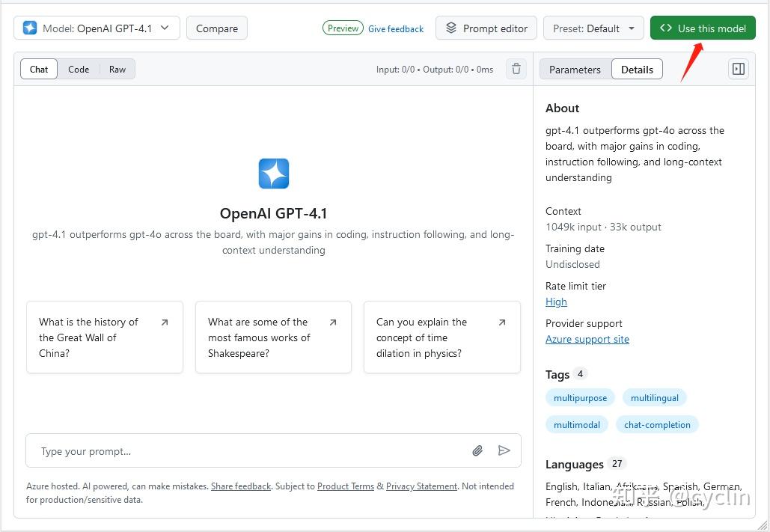Click arrow icon on Shakespeare prompt card
Screen dimensions: 770x532
coord(333,322)
